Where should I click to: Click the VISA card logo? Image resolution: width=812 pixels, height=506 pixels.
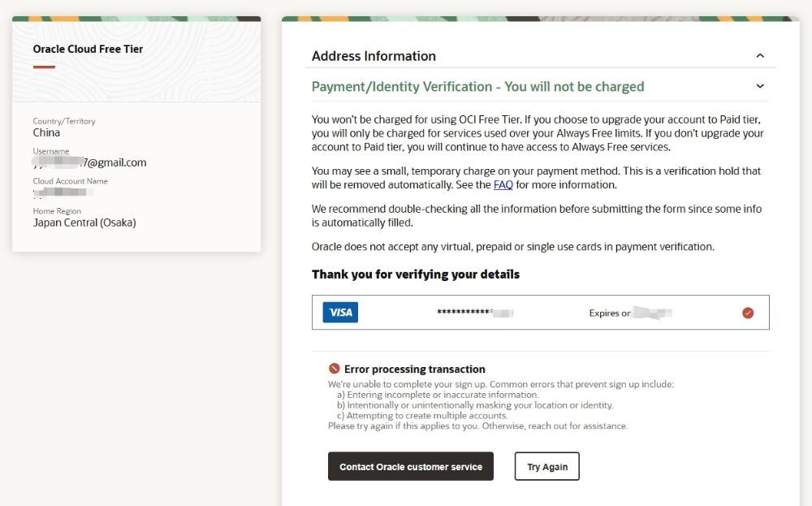pyautogui.click(x=340, y=313)
